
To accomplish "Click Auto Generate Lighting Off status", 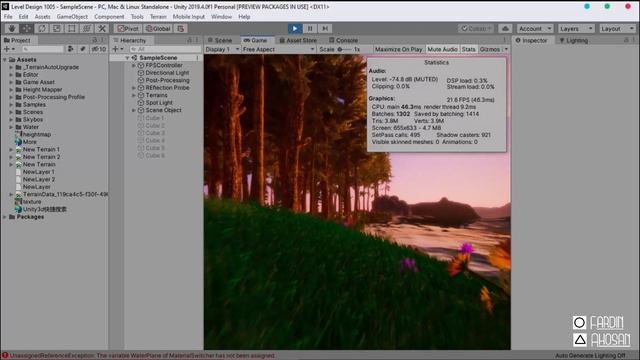I will [x=590, y=356].
